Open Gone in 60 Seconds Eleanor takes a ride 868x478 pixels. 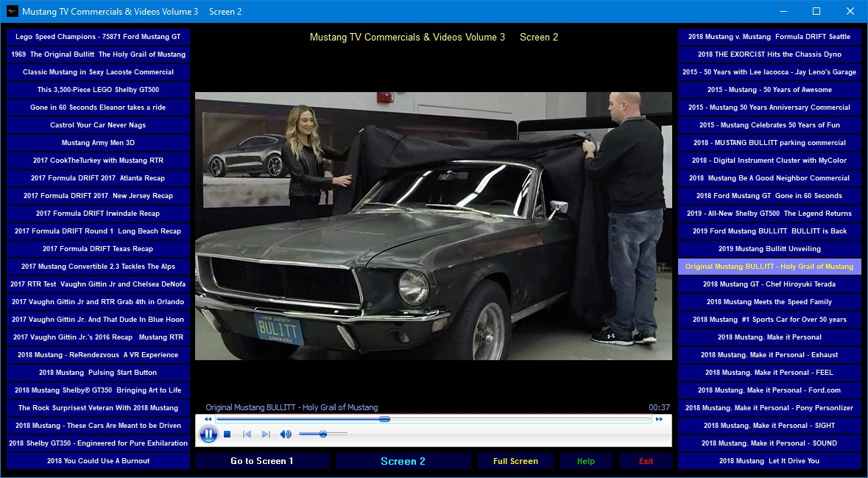tap(98, 108)
